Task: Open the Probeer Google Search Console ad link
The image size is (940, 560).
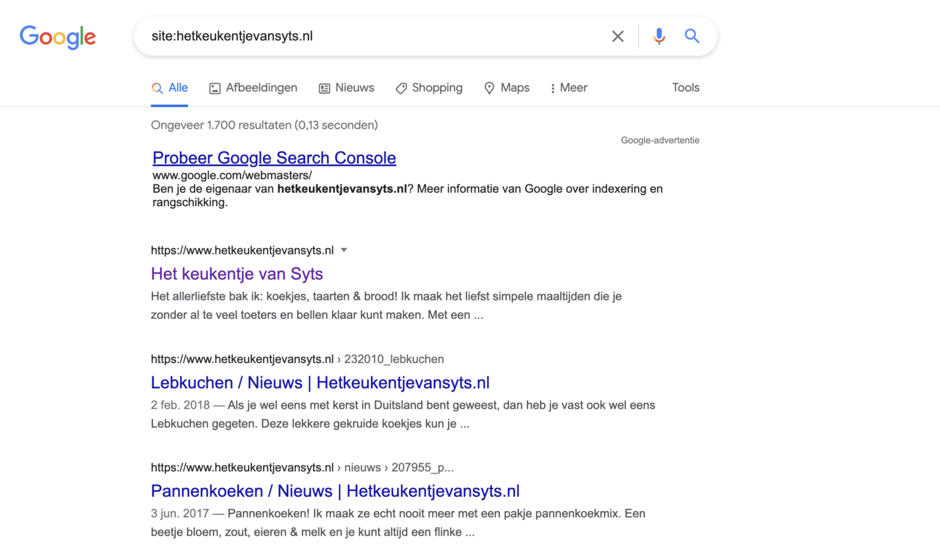Action: 274,158
